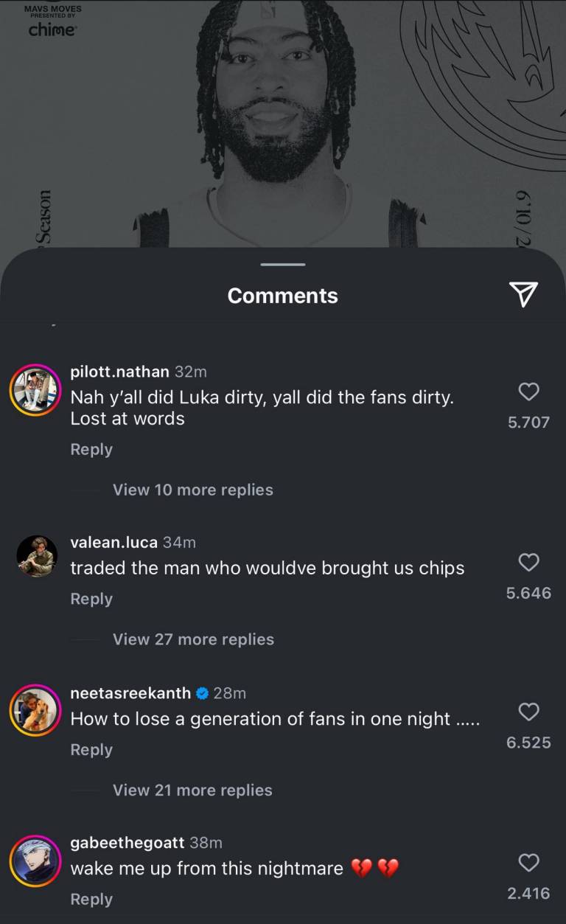Like valean.luca's comment with the heart
The width and height of the screenshot is (566, 924).
pyautogui.click(x=528, y=563)
